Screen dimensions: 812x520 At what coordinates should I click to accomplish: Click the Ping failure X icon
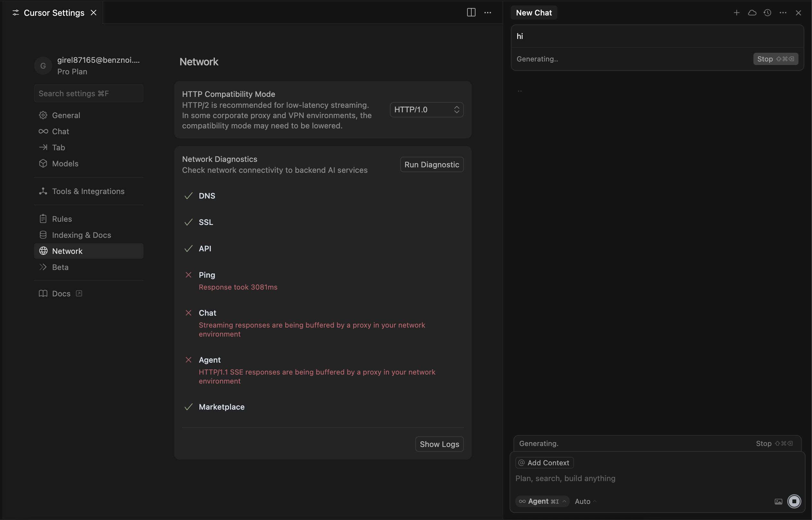point(189,275)
